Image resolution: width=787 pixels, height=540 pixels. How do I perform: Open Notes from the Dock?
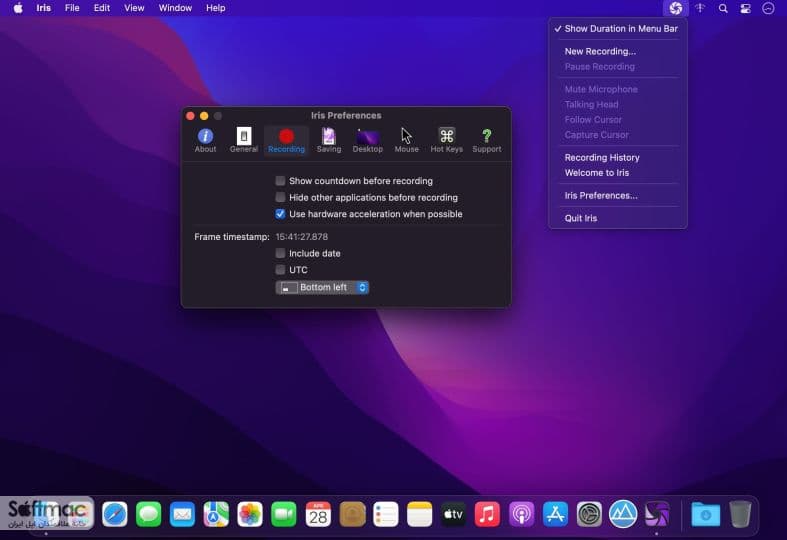click(420, 514)
